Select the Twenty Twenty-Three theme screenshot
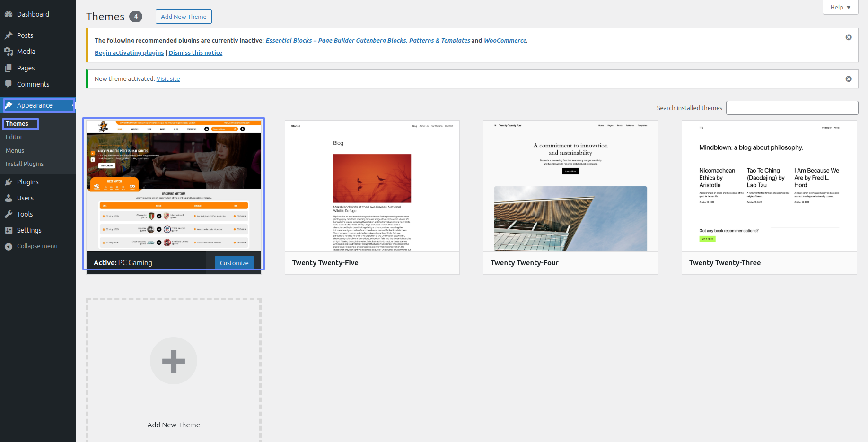868x442 pixels. [769, 186]
